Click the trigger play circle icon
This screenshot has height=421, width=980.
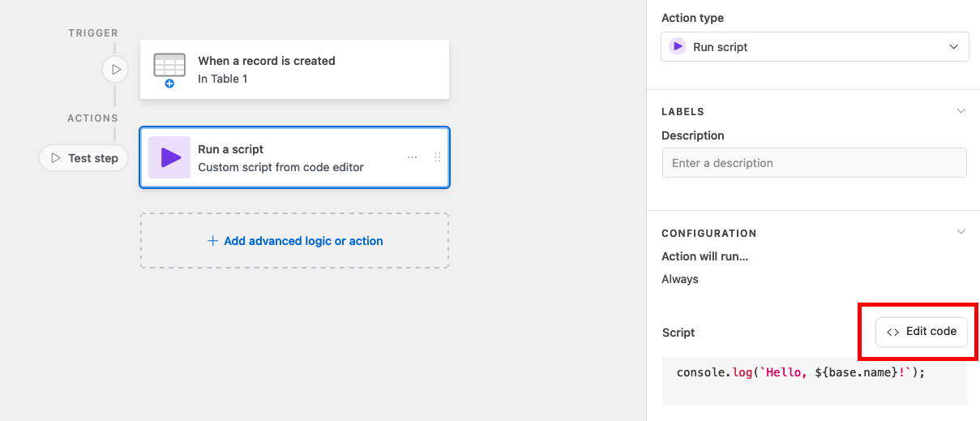point(116,70)
